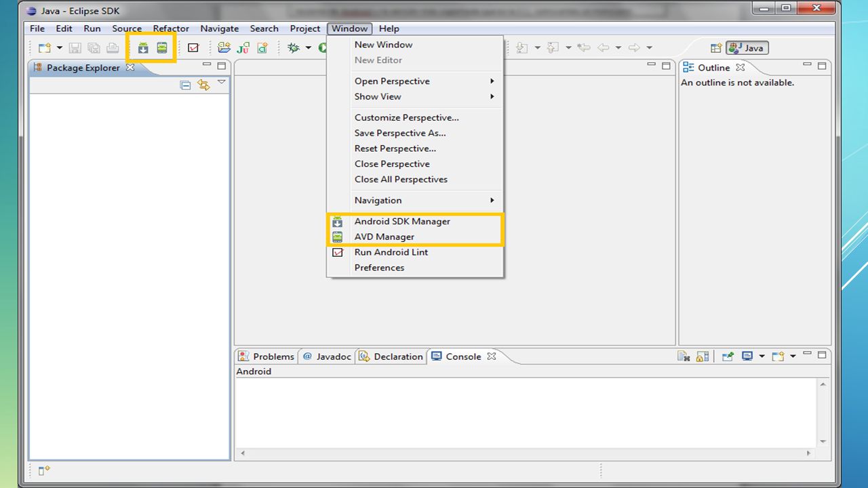Select AVD Manager menu entry

tap(415, 237)
